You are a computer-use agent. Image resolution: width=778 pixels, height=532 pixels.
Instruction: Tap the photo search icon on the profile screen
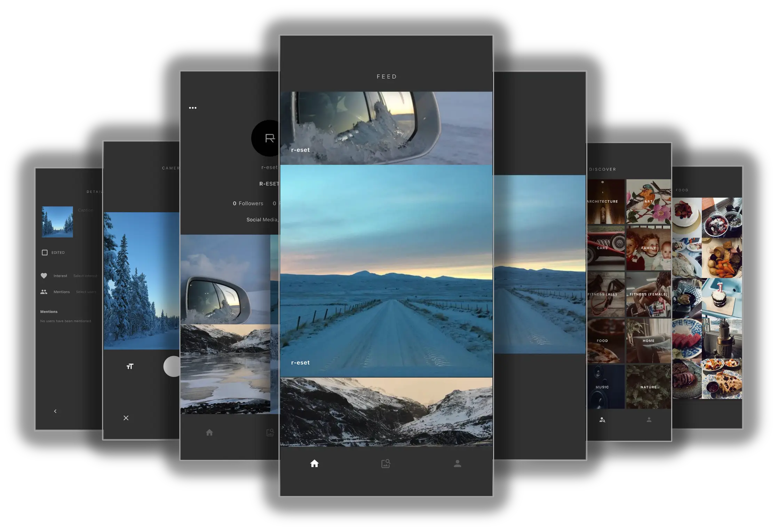pyautogui.click(x=270, y=433)
